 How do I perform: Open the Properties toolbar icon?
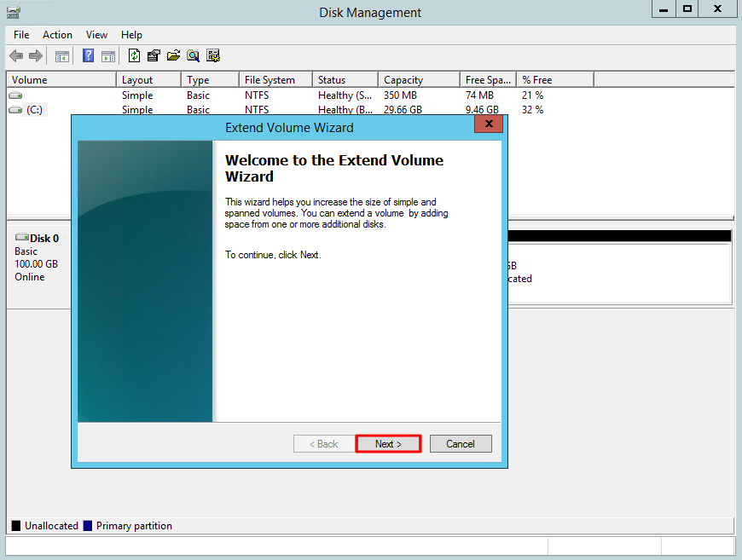click(x=154, y=56)
